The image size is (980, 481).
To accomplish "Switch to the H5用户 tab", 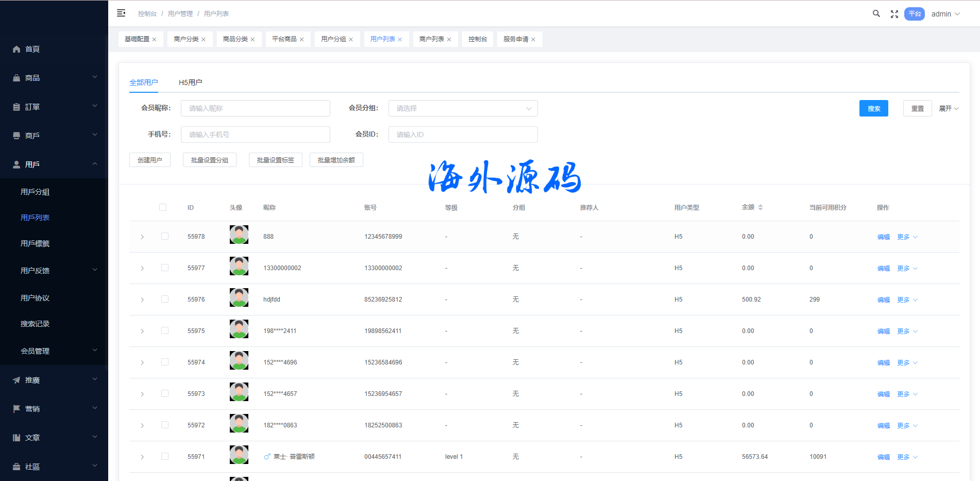I will [190, 82].
